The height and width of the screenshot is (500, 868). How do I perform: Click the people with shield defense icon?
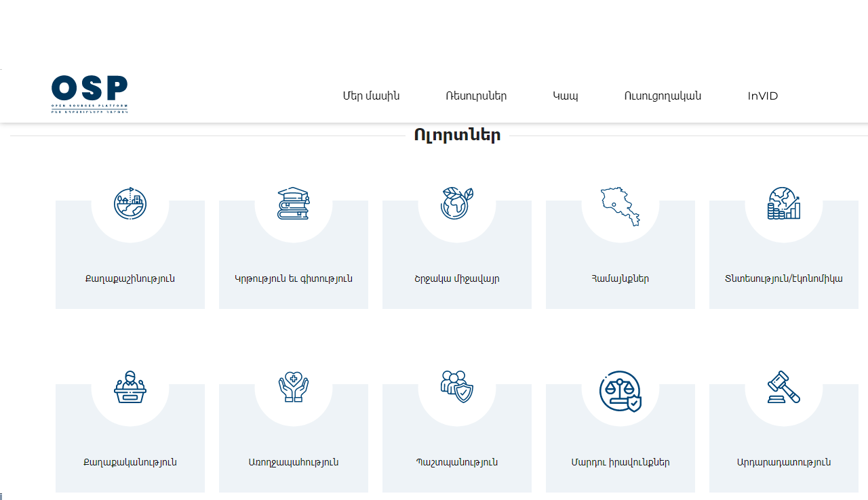click(457, 387)
